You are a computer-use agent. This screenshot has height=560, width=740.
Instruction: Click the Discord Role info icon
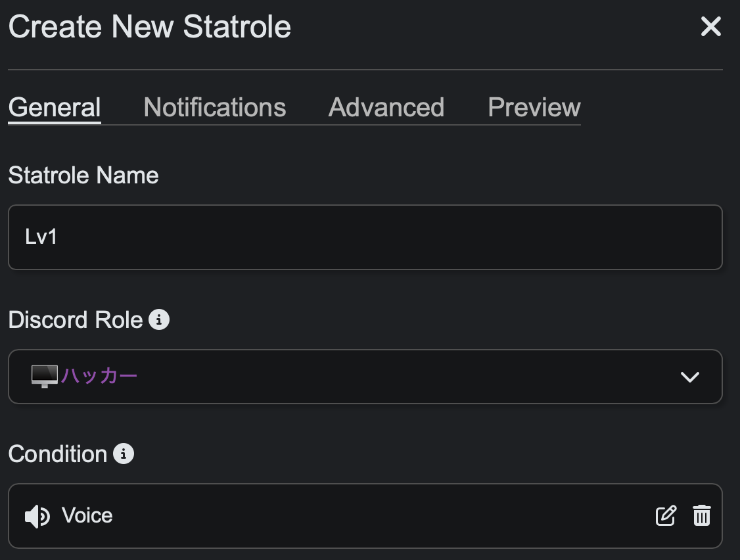point(159,320)
